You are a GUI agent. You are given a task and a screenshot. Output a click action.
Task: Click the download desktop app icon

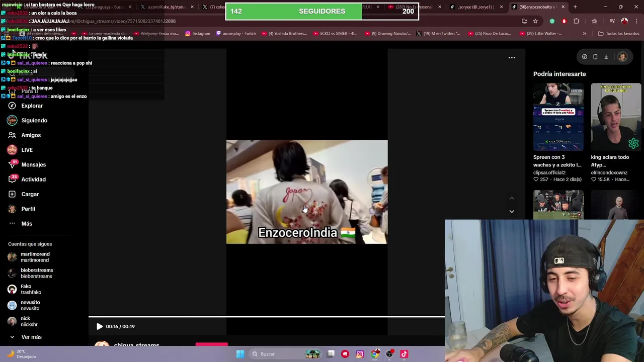[x=606, y=57]
